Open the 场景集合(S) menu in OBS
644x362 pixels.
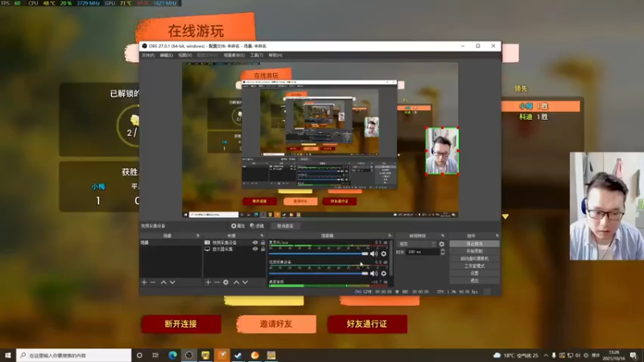[x=233, y=55]
